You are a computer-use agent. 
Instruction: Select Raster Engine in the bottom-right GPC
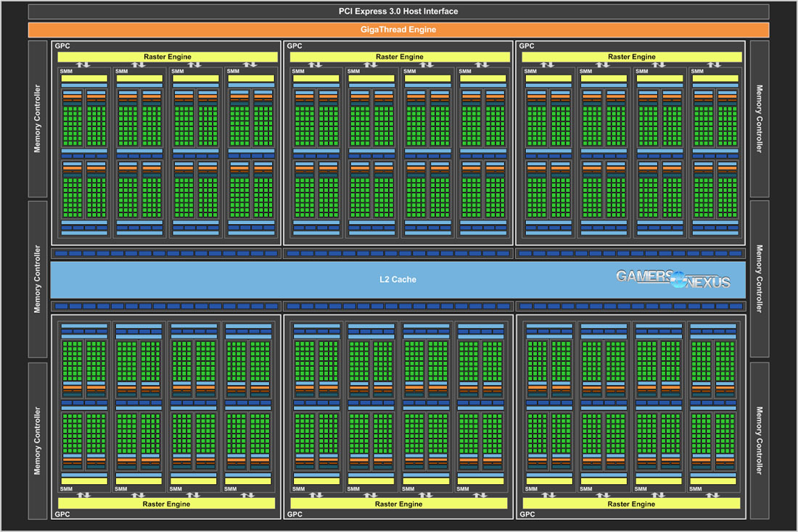pyautogui.click(x=632, y=504)
